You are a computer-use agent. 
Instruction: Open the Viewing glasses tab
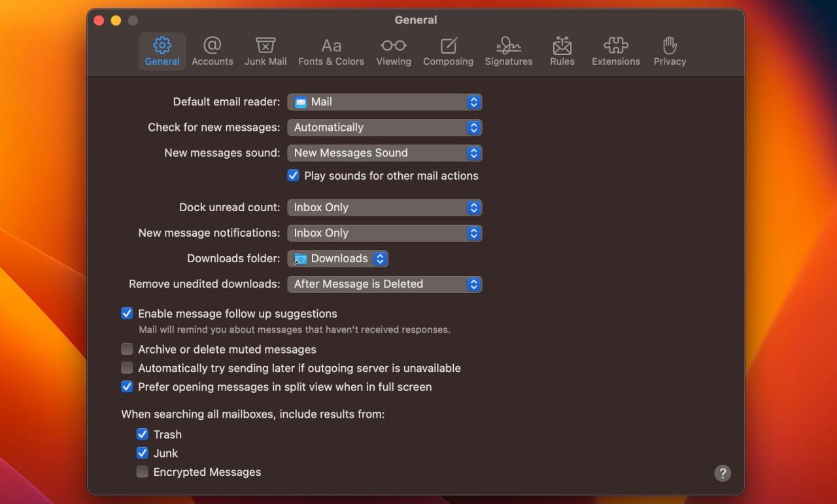coord(394,51)
